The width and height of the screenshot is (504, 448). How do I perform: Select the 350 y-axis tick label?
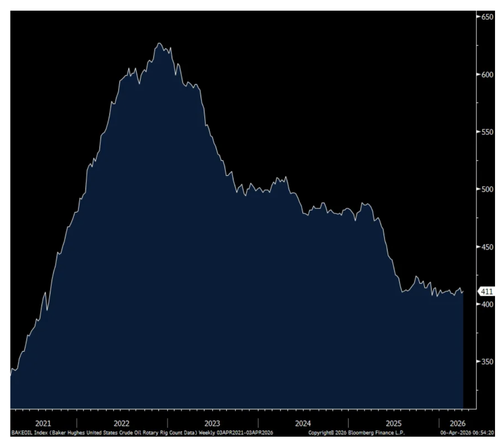tap(487, 362)
